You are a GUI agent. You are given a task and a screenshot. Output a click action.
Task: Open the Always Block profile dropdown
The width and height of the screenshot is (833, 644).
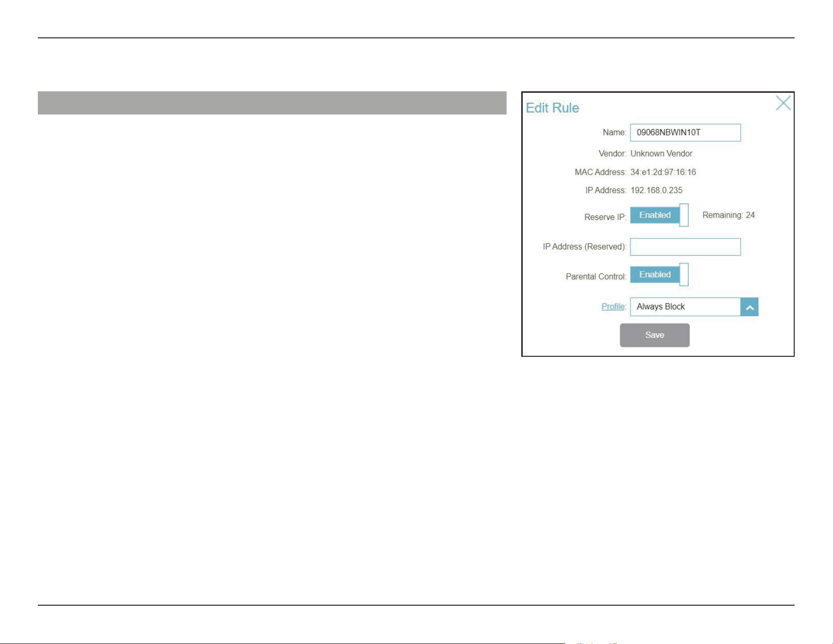(x=694, y=307)
